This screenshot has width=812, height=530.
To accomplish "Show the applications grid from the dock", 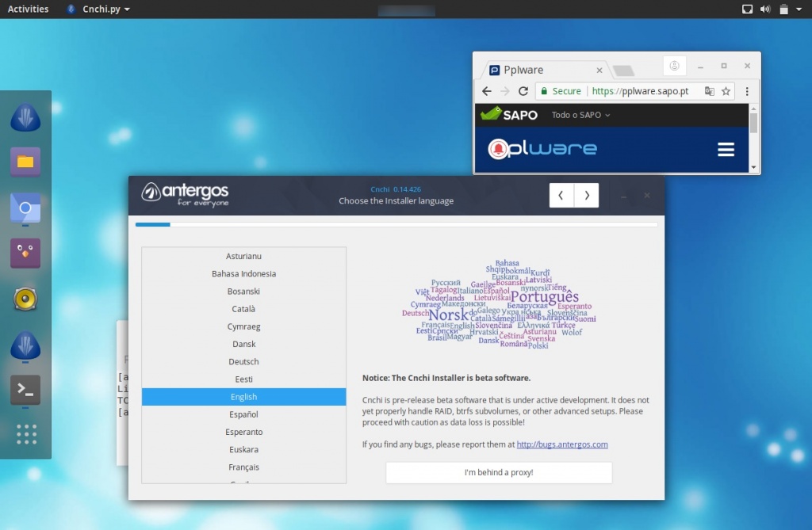I will pos(26,434).
